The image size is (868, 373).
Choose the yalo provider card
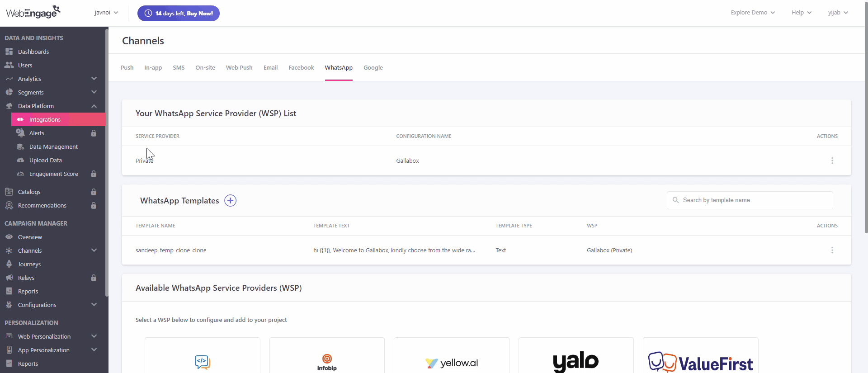click(576, 362)
